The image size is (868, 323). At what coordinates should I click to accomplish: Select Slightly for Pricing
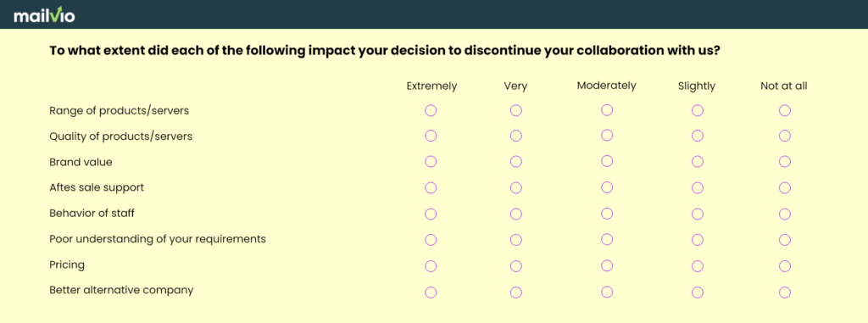pos(698,266)
